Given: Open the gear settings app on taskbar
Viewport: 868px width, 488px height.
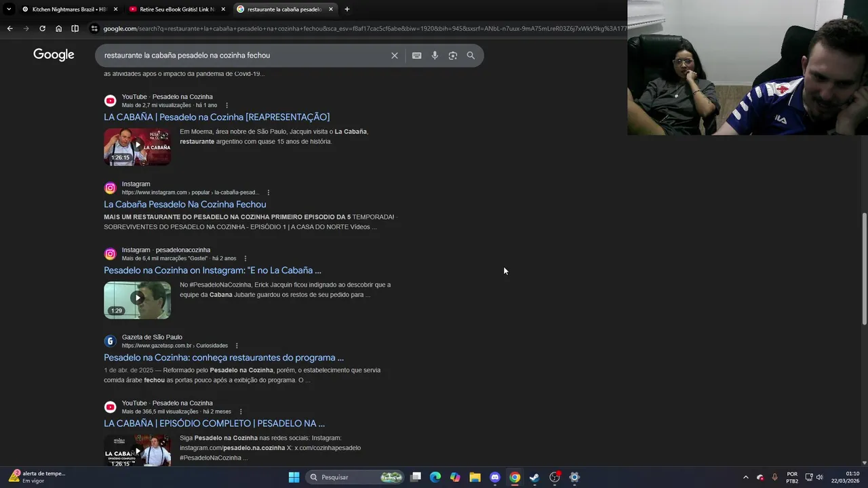Looking at the screenshot, I should [574, 477].
